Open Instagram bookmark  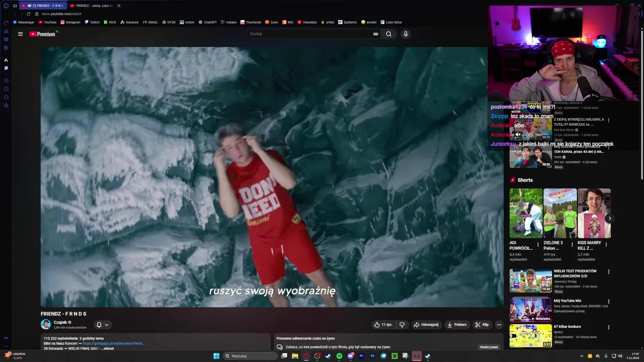(70, 22)
